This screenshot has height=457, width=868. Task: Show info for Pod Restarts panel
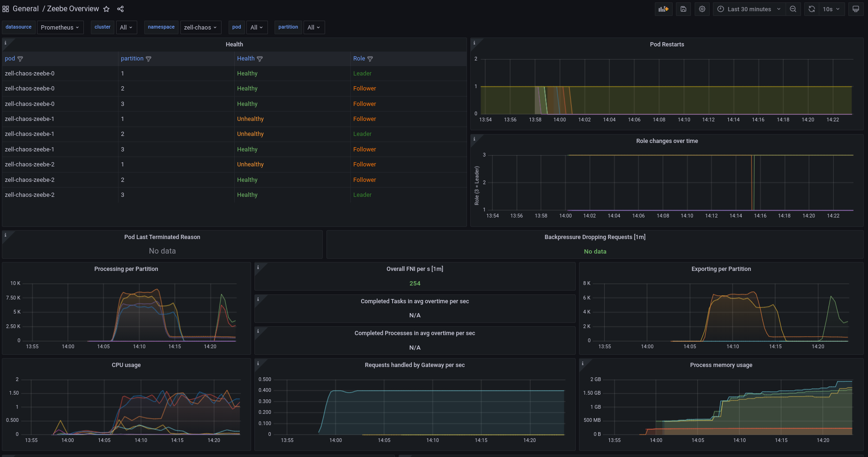tap(474, 43)
